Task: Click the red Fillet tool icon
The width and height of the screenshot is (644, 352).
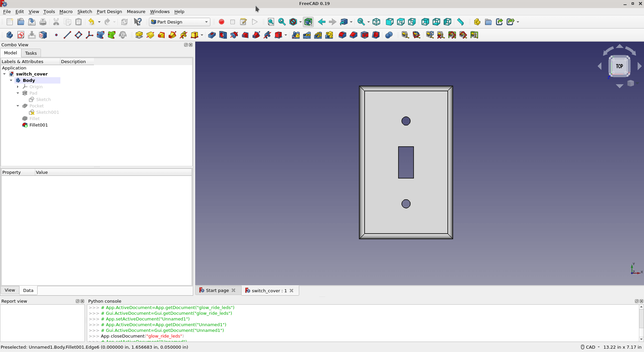Action: tap(342, 35)
